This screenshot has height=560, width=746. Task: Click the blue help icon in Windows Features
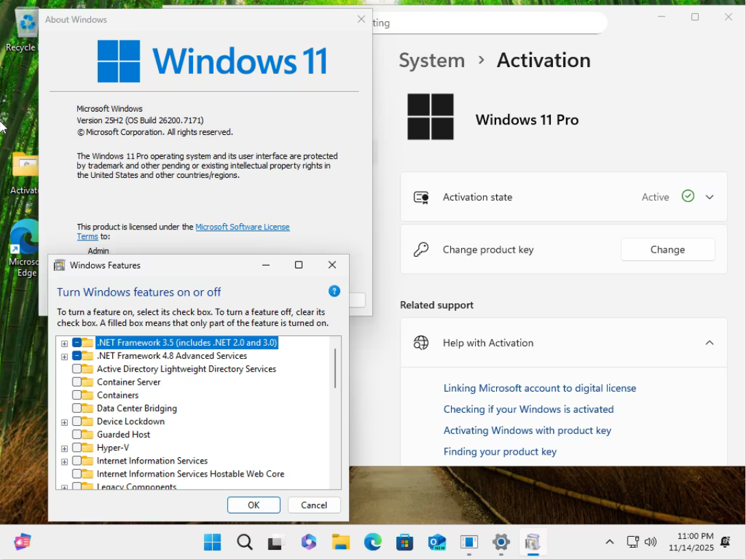coord(334,291)
